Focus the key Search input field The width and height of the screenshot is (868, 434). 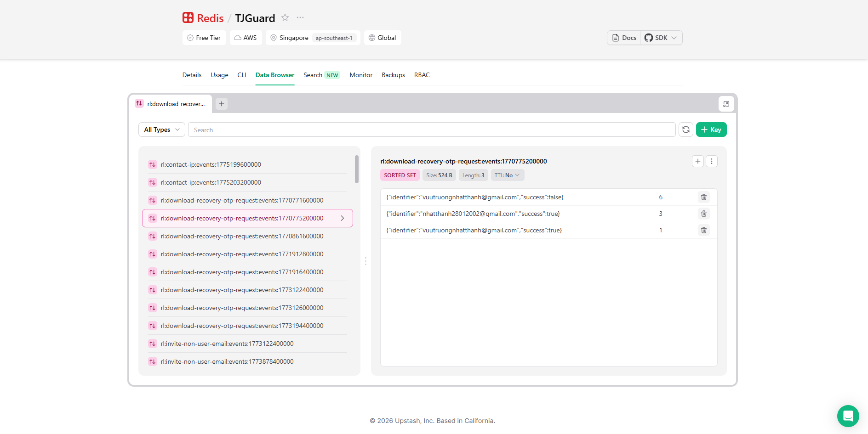coord(431,130)
